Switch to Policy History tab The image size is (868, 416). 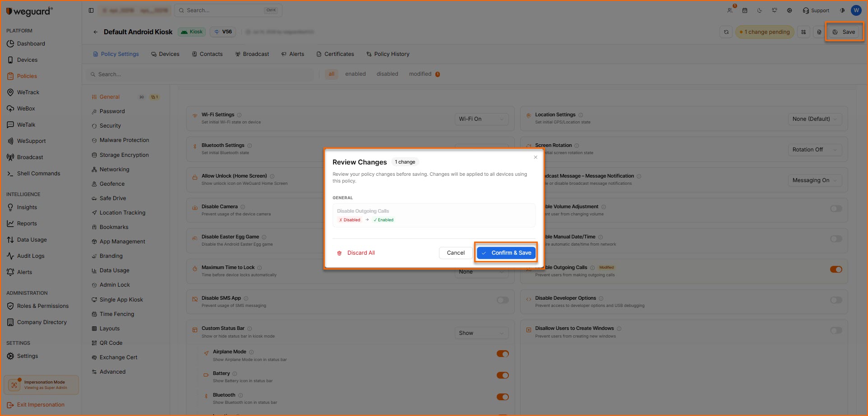pyautogui.click(x=388, y=54)
